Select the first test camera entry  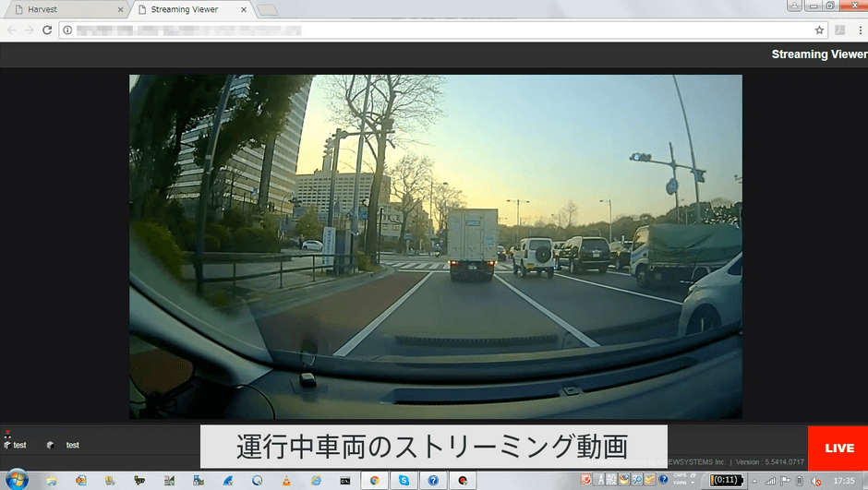point(16,445)
